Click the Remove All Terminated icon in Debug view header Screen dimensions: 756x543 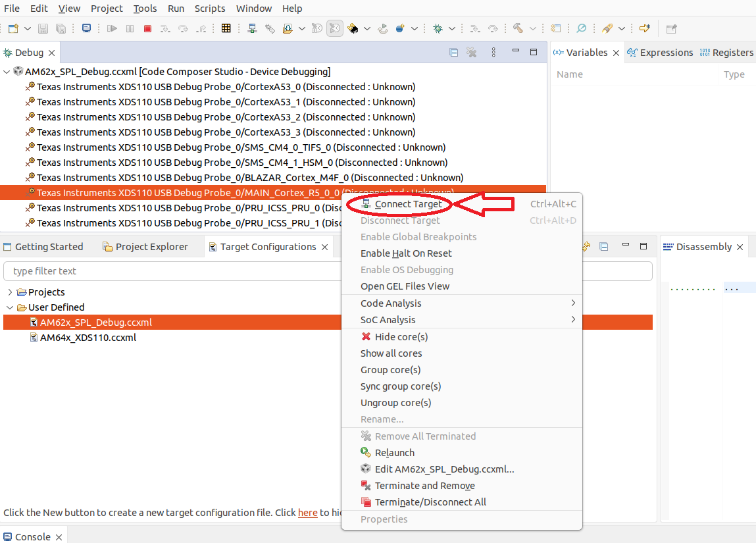[471, 53]
